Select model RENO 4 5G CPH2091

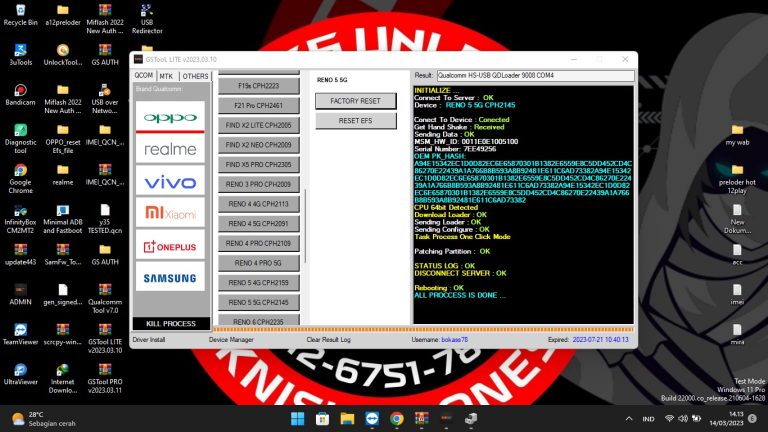pyautogui.click(x=259, y=223)
